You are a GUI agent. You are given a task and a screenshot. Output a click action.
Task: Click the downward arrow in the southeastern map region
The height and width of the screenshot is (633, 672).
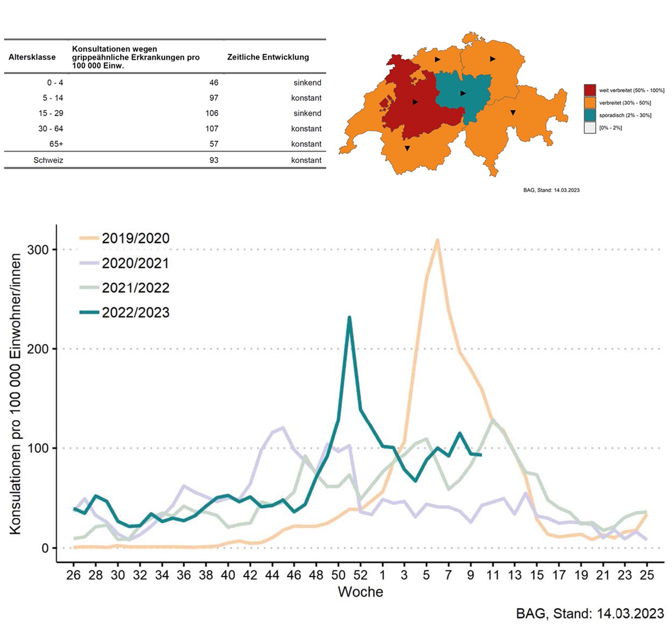point(512,113)
